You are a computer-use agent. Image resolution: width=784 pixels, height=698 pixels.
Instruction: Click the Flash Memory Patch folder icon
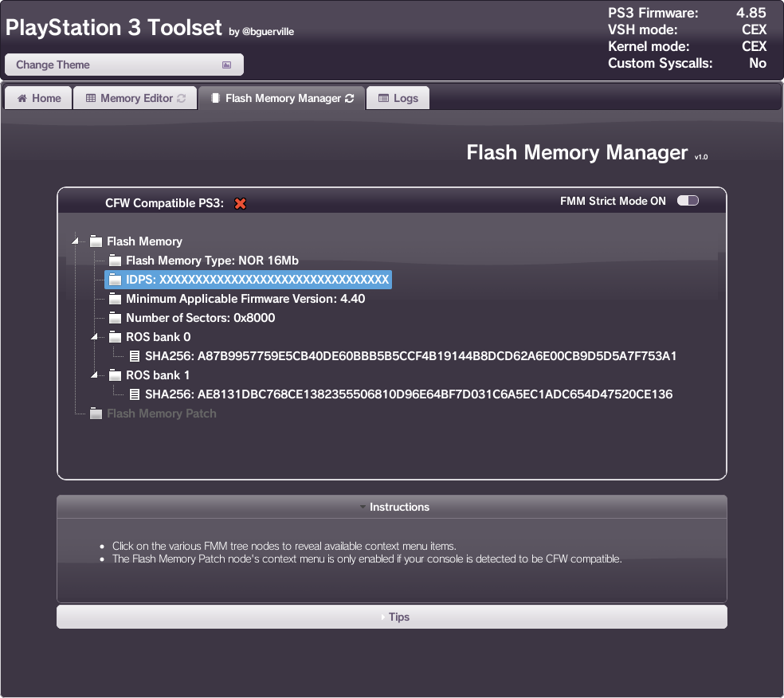coord(96,414)
